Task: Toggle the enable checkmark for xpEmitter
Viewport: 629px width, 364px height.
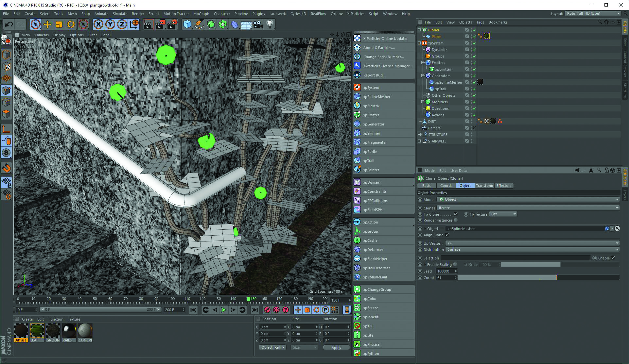Action: point(474,69)
